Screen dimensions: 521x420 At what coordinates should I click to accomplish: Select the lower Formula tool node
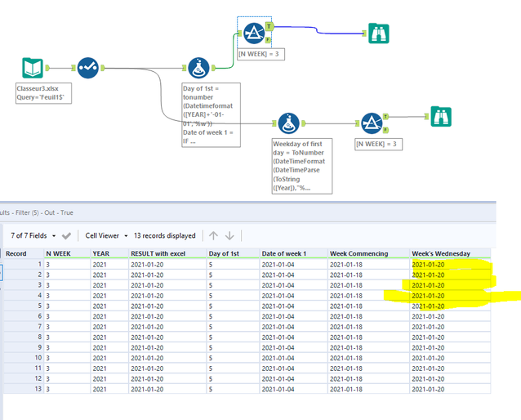pos(287,124)
